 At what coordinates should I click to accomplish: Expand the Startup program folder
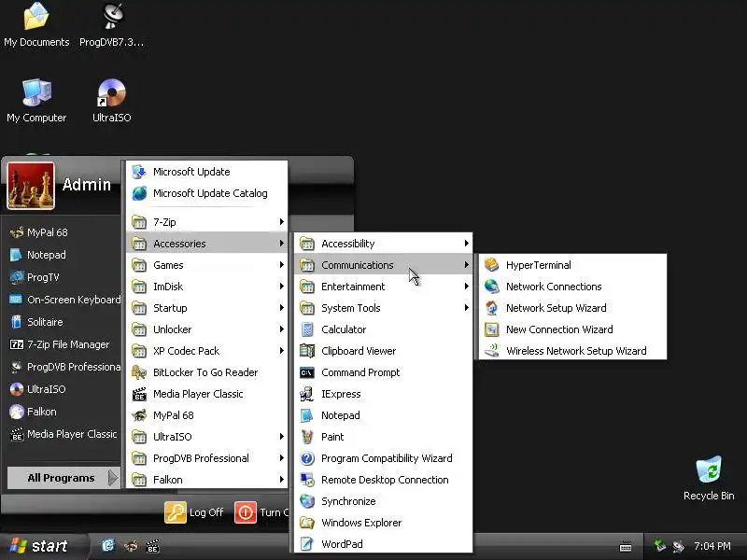click(207, 308)
